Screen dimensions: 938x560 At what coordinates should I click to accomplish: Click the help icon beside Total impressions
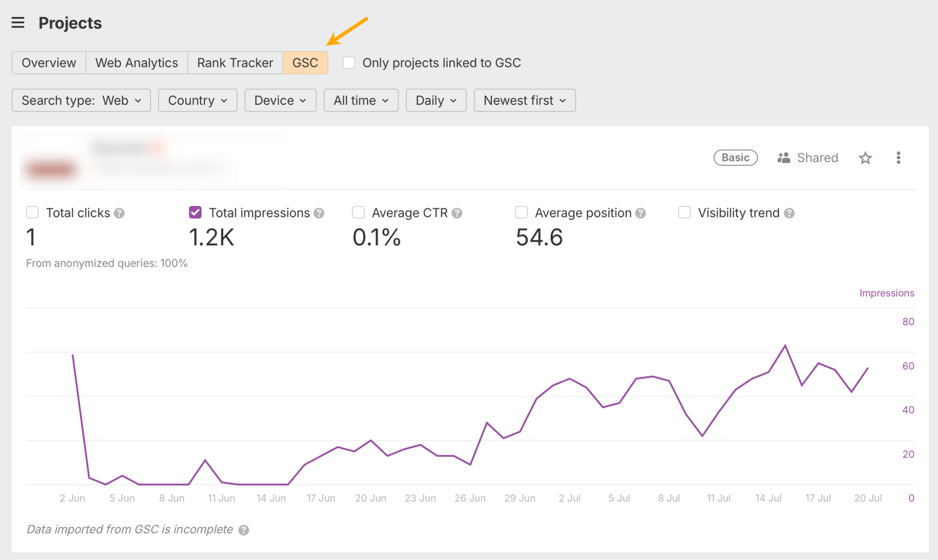coord(319,213)
